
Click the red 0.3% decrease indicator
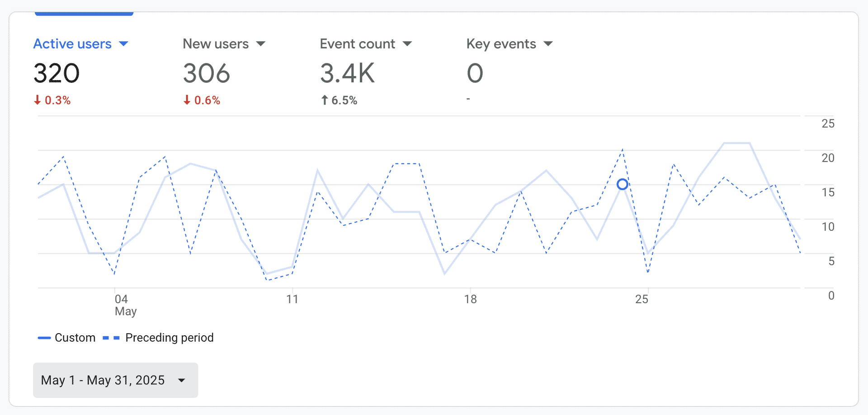[52, 100]
